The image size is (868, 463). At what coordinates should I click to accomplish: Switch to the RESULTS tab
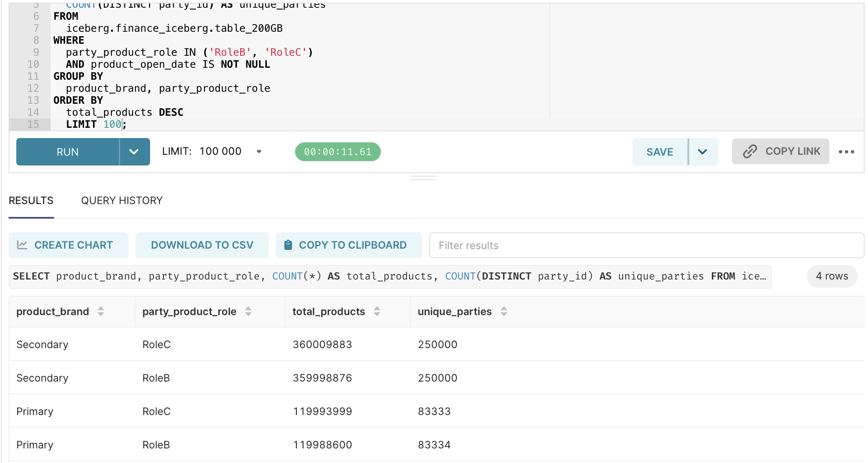(x=31, y=201)
